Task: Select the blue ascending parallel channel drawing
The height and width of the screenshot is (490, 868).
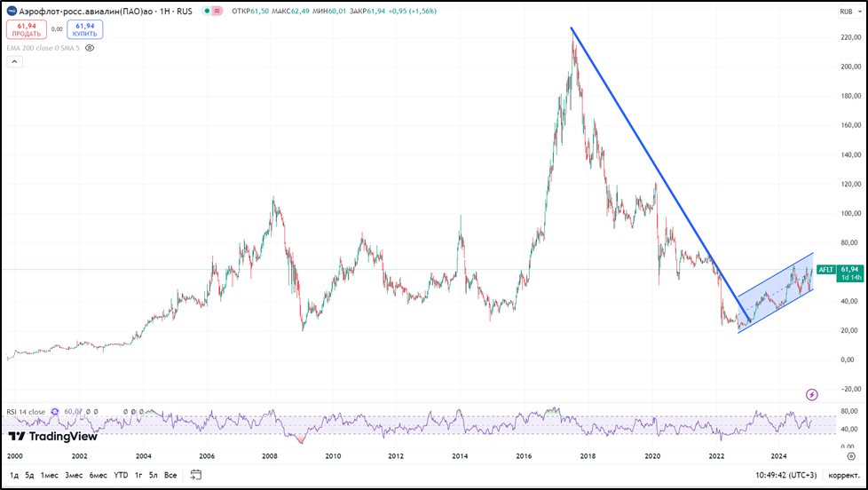Action: click(775, 294)
